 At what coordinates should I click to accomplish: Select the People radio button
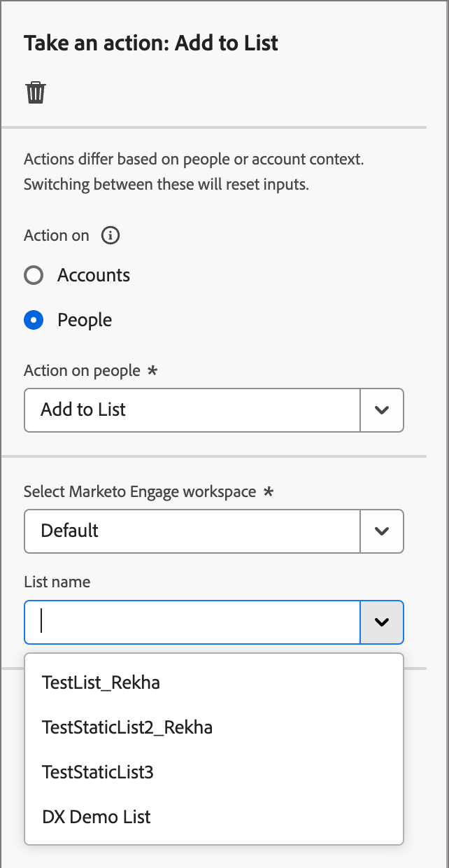click(34, 320)
